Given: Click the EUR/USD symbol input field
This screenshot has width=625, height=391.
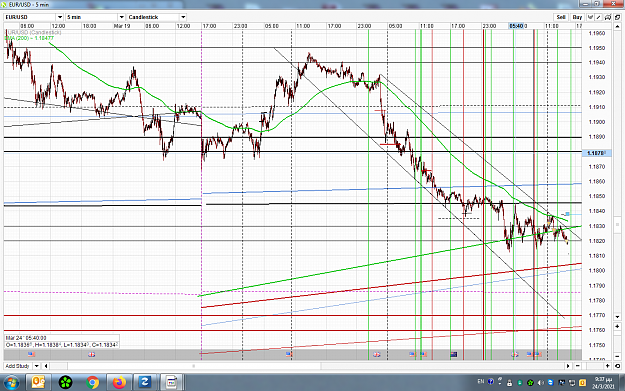Looking at the screenshot, I should (30, 17).
